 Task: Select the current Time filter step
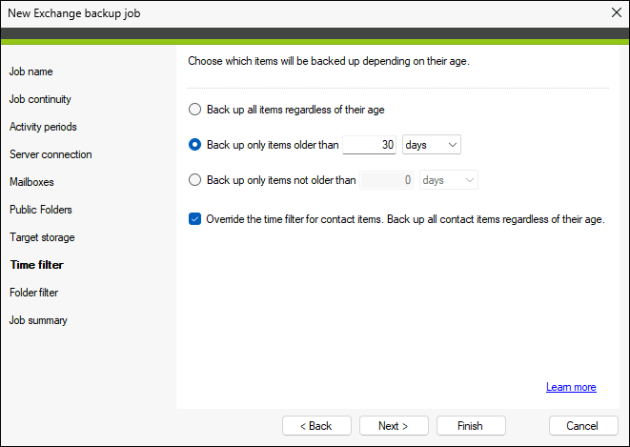pyautogui.click(x=37, y=265)
